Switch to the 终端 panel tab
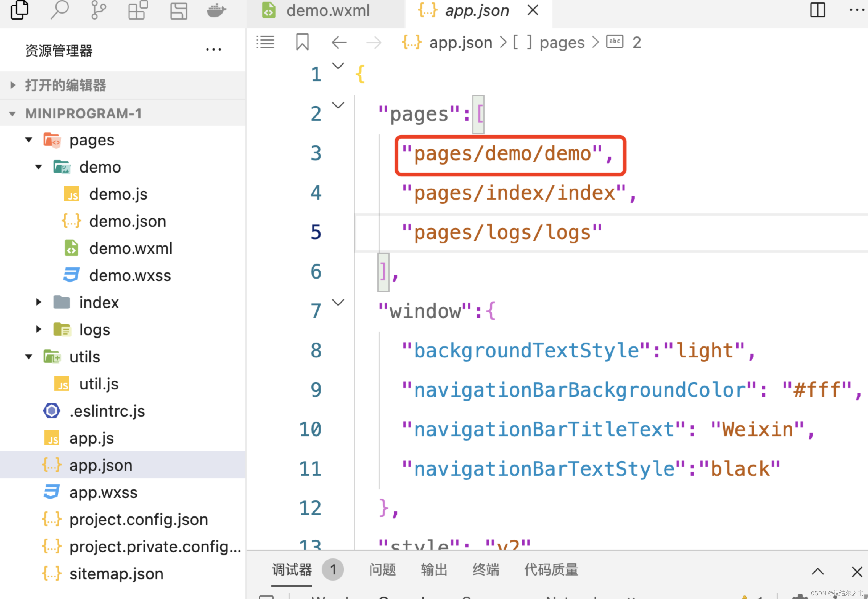868x599 pixels. pyautogui.click(x=485, y=570)
